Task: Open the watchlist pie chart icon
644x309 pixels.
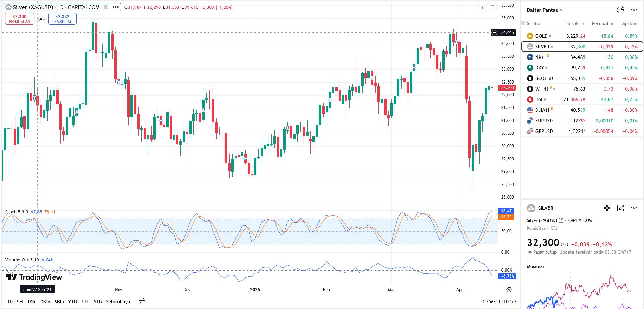Action: click(x=620, y=10)
